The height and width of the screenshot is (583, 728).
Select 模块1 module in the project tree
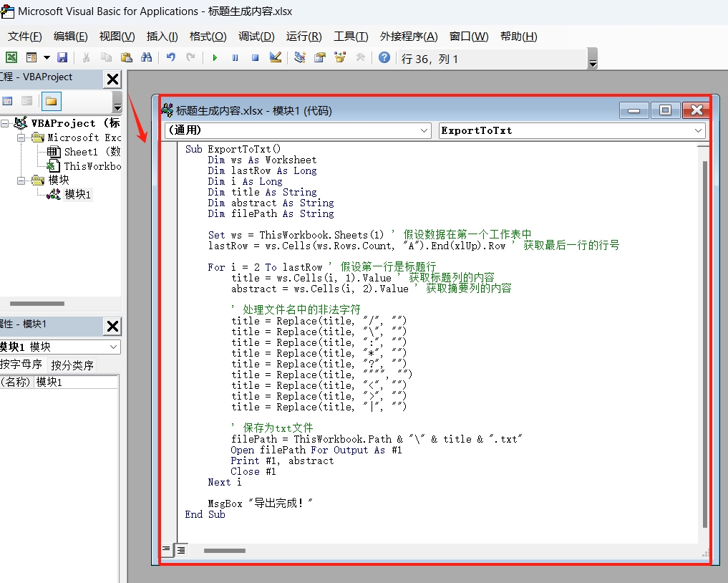[69, 194]
